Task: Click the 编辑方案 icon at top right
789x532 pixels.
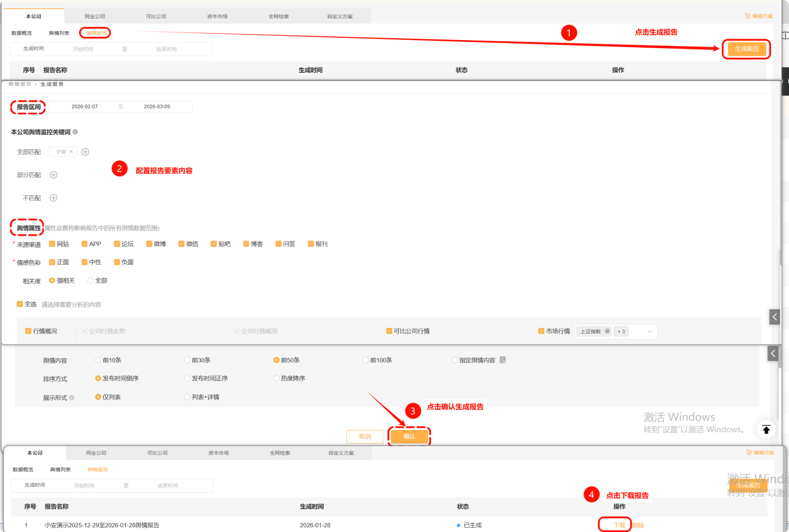Action: 748,16
